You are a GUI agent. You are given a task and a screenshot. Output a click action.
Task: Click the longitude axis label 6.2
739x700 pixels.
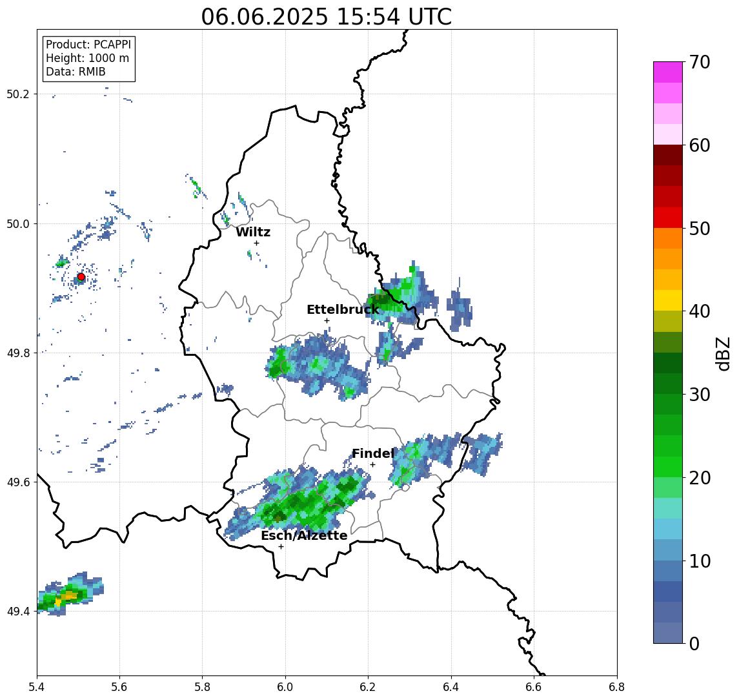point(368,687)
